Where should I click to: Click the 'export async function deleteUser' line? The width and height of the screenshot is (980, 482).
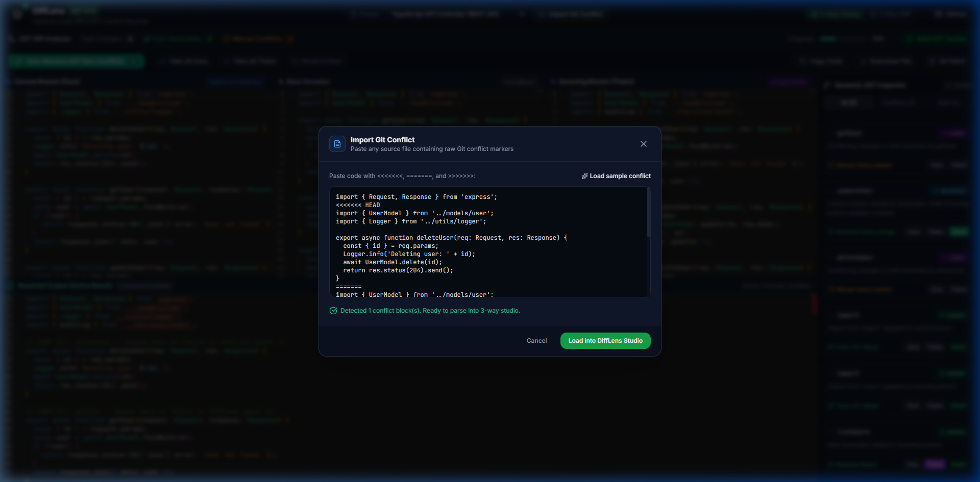(452, 238)
